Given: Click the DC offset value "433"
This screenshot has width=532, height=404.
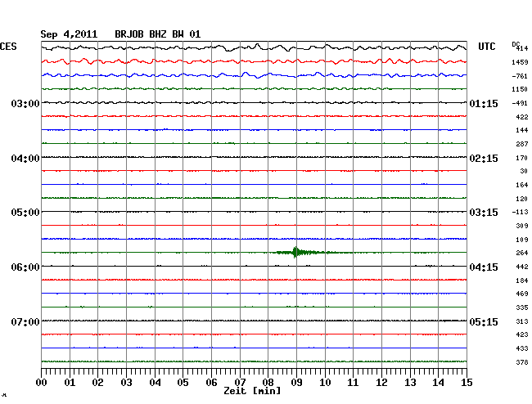Looking at the screenshot, I should [522, 348].
